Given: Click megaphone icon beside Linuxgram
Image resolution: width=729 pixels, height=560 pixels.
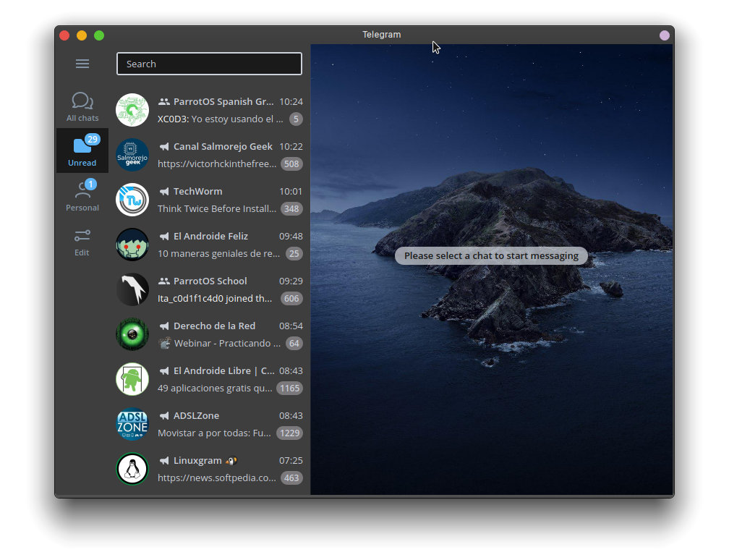Looking at the screenshot, I should [164, 460].
